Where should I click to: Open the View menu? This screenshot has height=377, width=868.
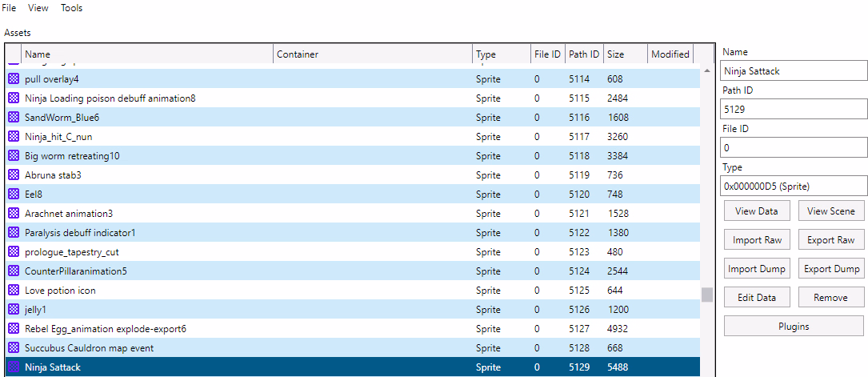point(38,8)
